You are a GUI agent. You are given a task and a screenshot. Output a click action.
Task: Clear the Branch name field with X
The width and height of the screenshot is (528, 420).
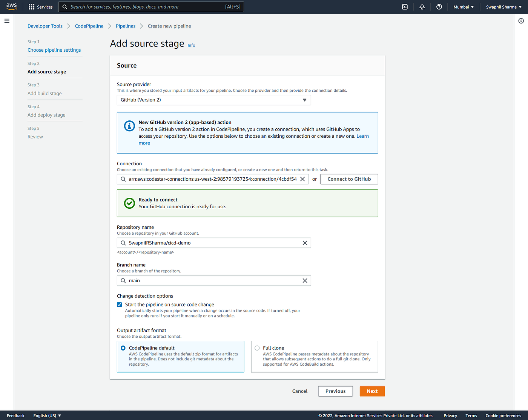305,281
